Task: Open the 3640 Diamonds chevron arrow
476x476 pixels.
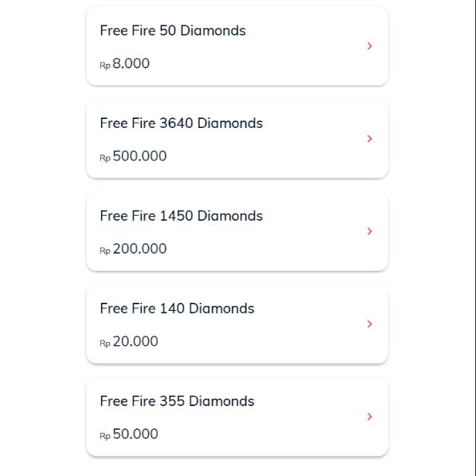Action: click(370, 139)
